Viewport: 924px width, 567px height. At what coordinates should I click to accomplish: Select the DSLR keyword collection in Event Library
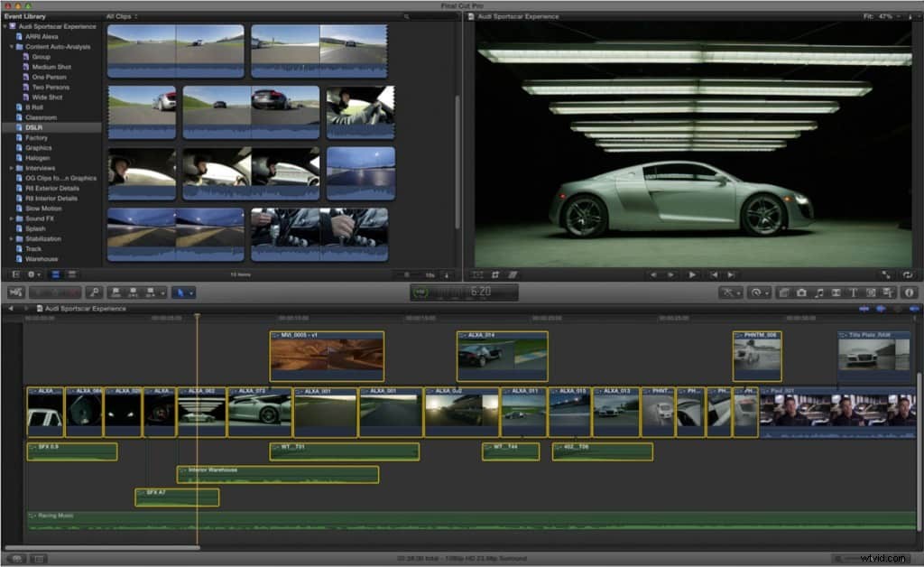coord(36,127)
